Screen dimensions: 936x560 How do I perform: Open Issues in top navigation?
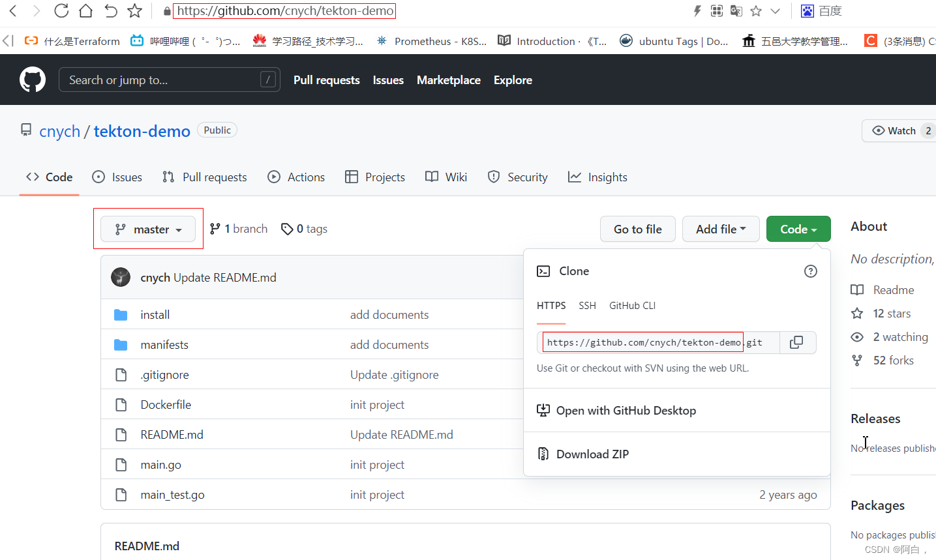point(388,80)
